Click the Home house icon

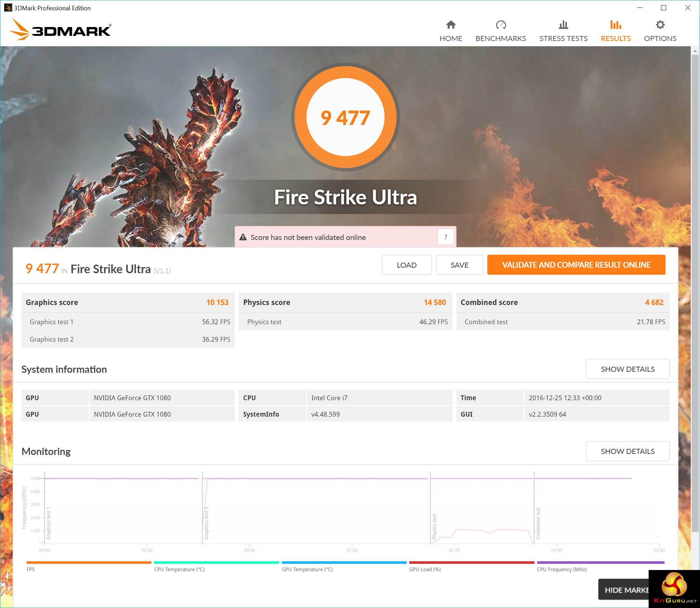451,25
